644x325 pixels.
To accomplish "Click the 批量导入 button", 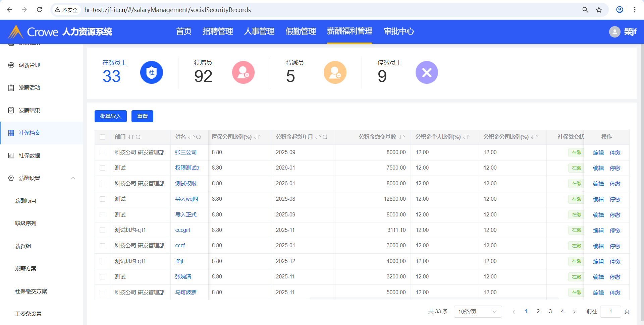I will point(110,116).
